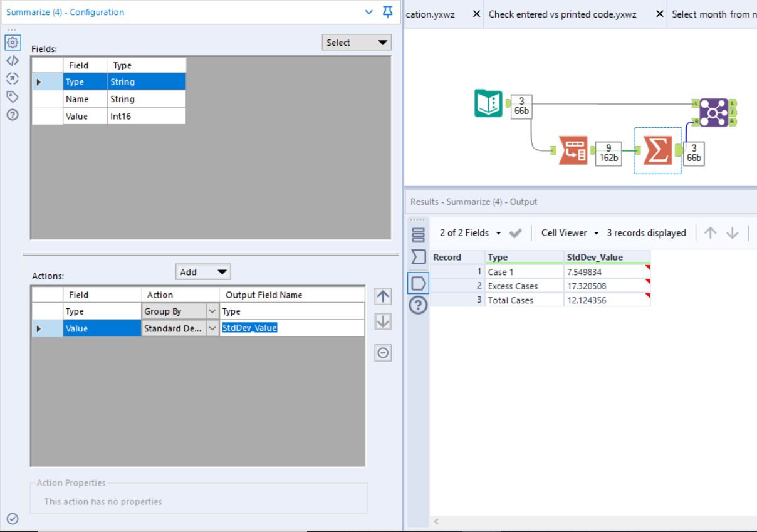Select the Input view icon in Results panel
This screenshot has height=532, width=757.
point(418,283)
